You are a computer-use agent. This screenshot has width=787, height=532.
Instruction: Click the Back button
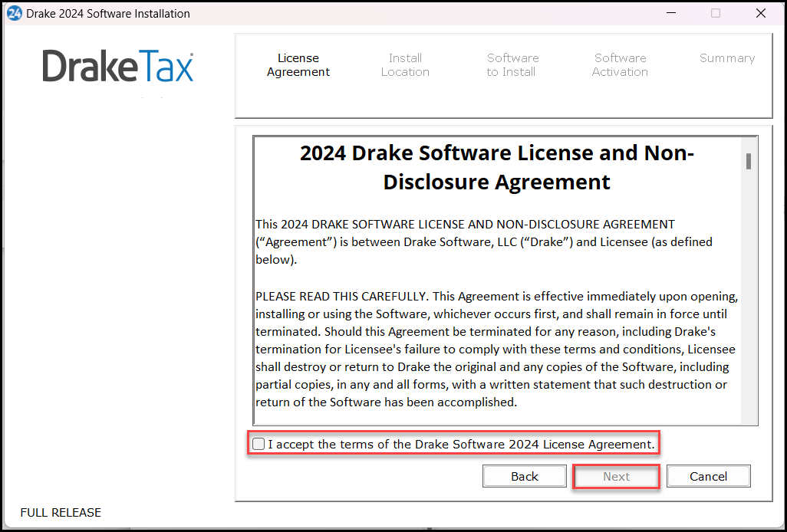click(525, 476)
